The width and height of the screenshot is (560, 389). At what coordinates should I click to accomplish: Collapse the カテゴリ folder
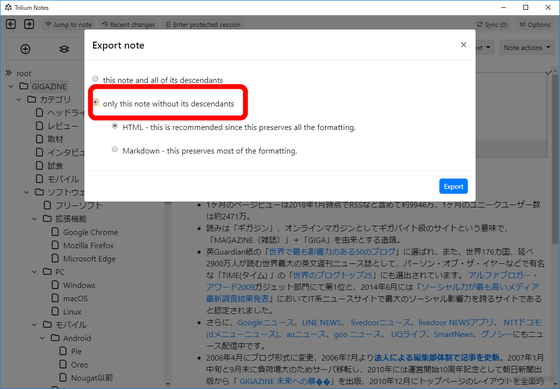(x=19, y=100)
